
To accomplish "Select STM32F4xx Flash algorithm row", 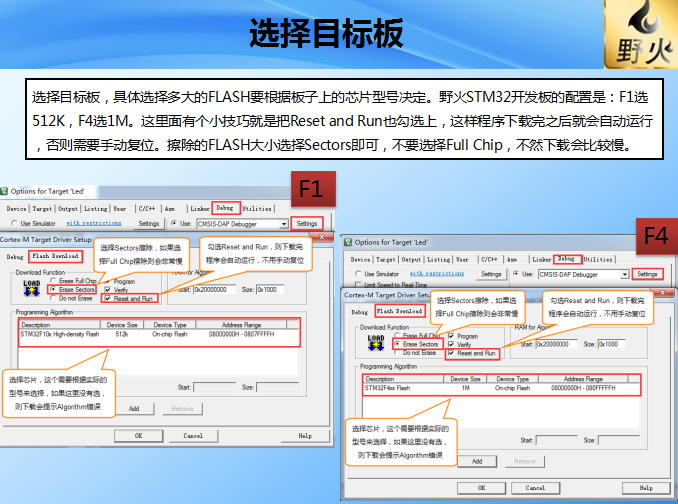I will click(x=502, y=388).
